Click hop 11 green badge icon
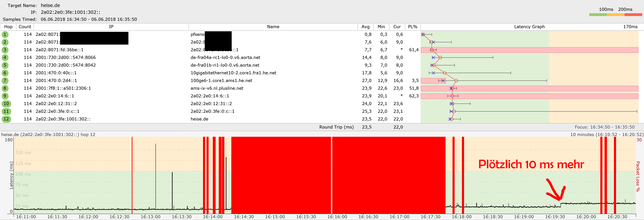This screenshot has width=644, height=220. (x=6, y=111)
